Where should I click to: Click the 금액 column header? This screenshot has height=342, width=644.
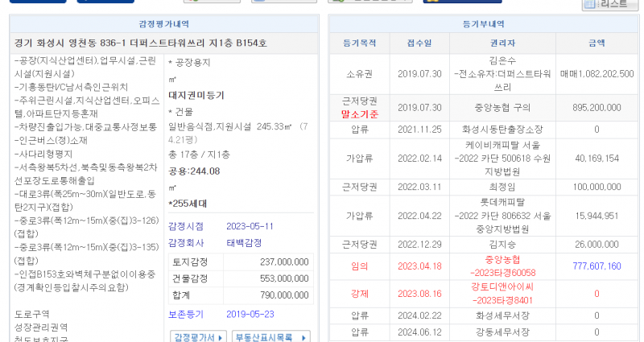[597, 42]
